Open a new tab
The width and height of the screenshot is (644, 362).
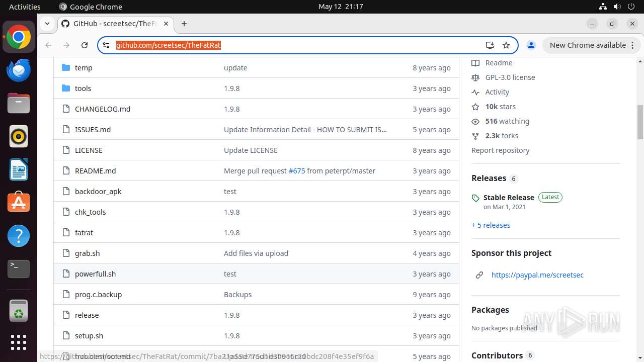[184, 24]
